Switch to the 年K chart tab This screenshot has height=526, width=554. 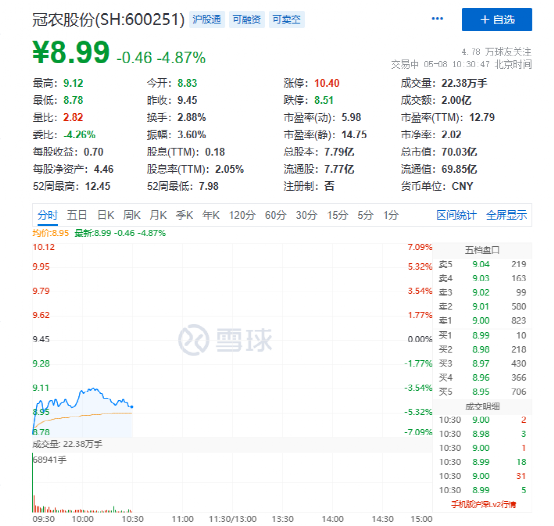[211, 215]
